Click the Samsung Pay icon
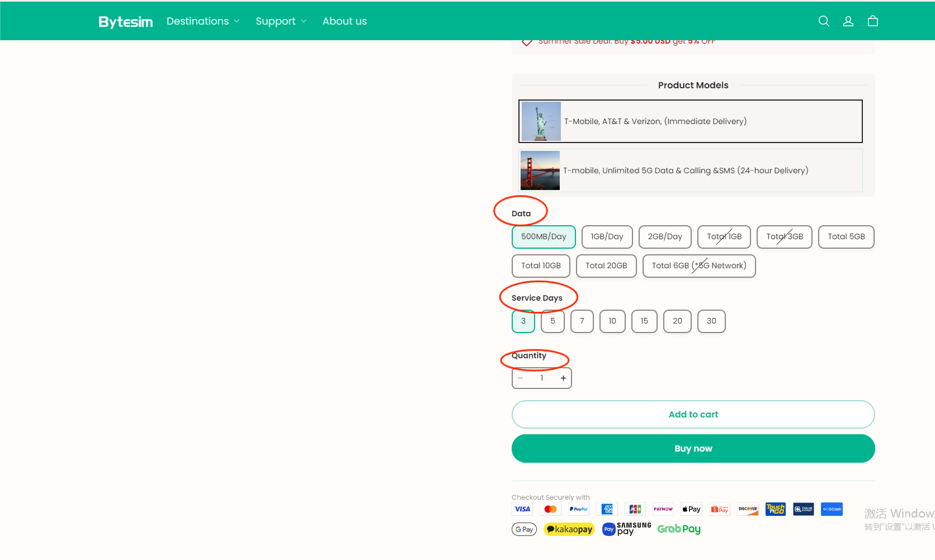This screenshot has height=560, width=935. tap(626, 529)
